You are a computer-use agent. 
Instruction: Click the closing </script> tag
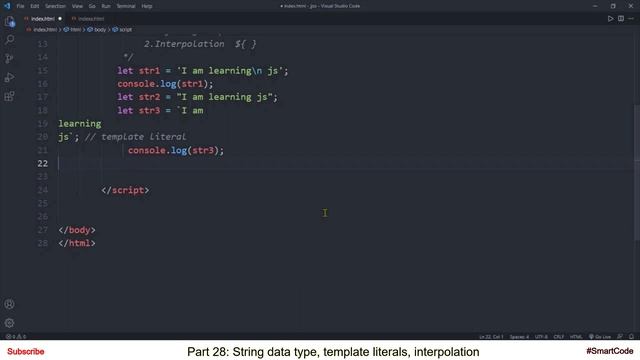(125, 190)
